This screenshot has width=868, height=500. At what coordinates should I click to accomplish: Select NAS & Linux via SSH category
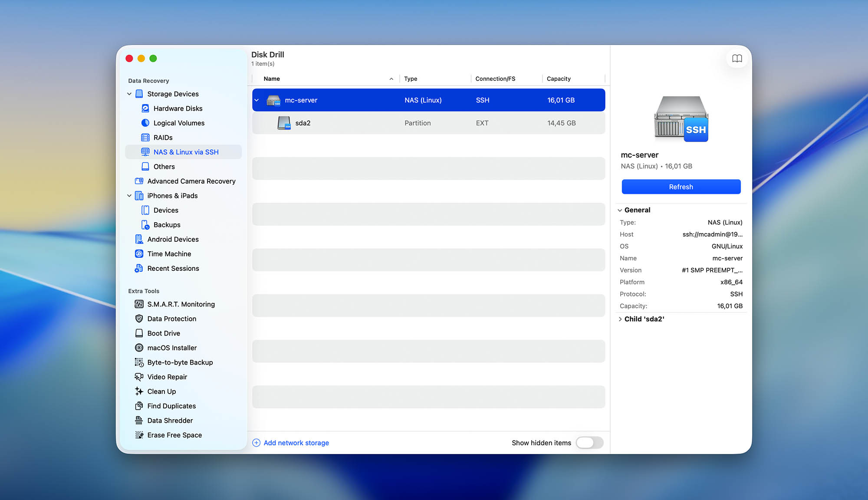pyautogui.click(x=186, y=152)
